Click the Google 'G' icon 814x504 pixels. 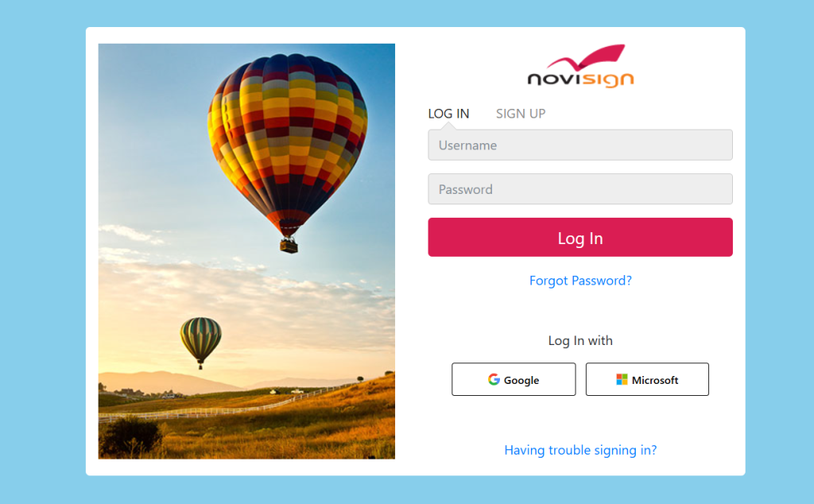tap(494, 379)
